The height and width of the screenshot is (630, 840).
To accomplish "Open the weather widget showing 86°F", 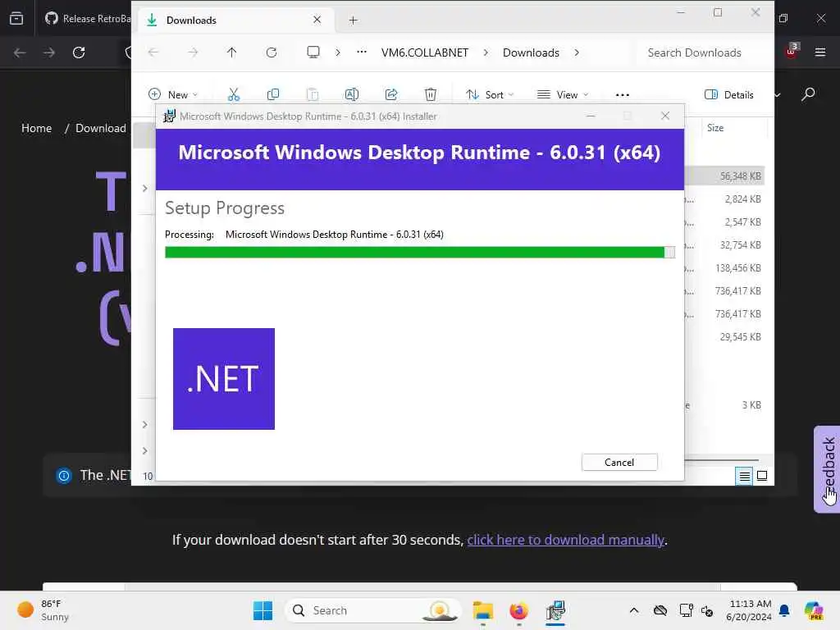I will (x=43, y=610).
